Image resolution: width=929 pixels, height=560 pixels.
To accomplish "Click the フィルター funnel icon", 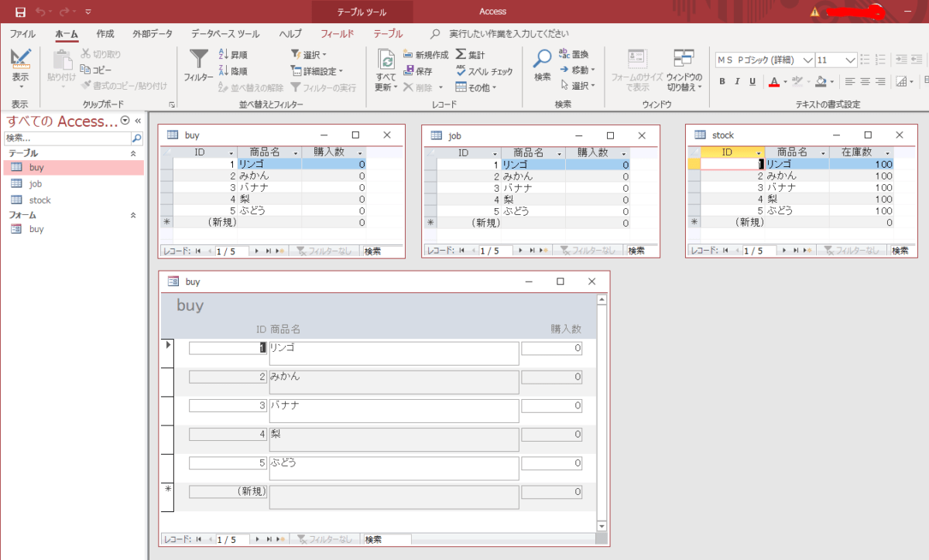I will pyautogui.click(x=199, y=59).
